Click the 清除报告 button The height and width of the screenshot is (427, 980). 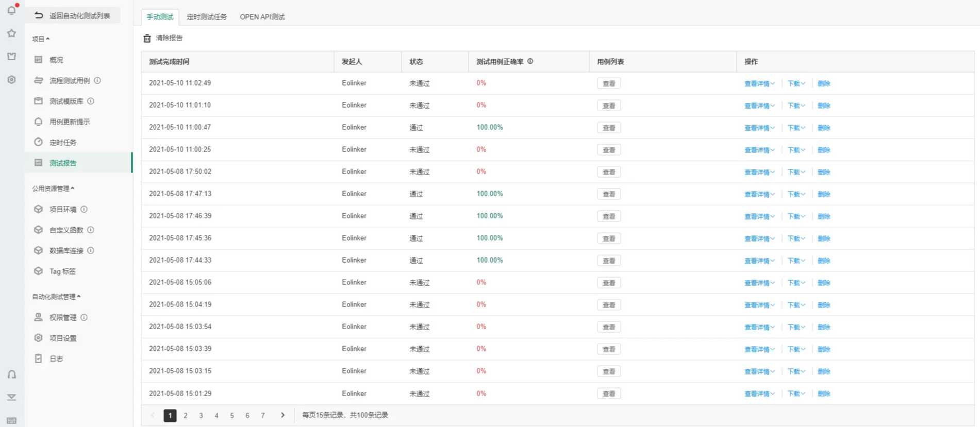tap(163, 38)
